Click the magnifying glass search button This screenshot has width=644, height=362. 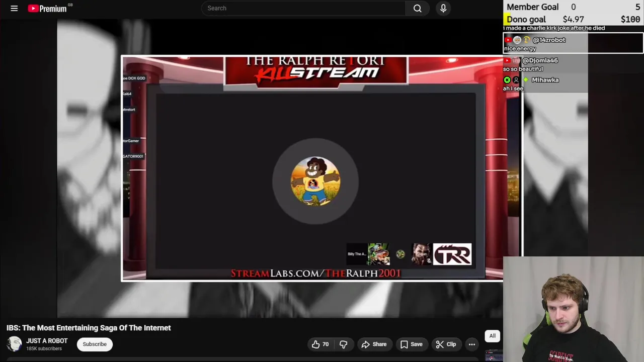(x=418, y=8)
